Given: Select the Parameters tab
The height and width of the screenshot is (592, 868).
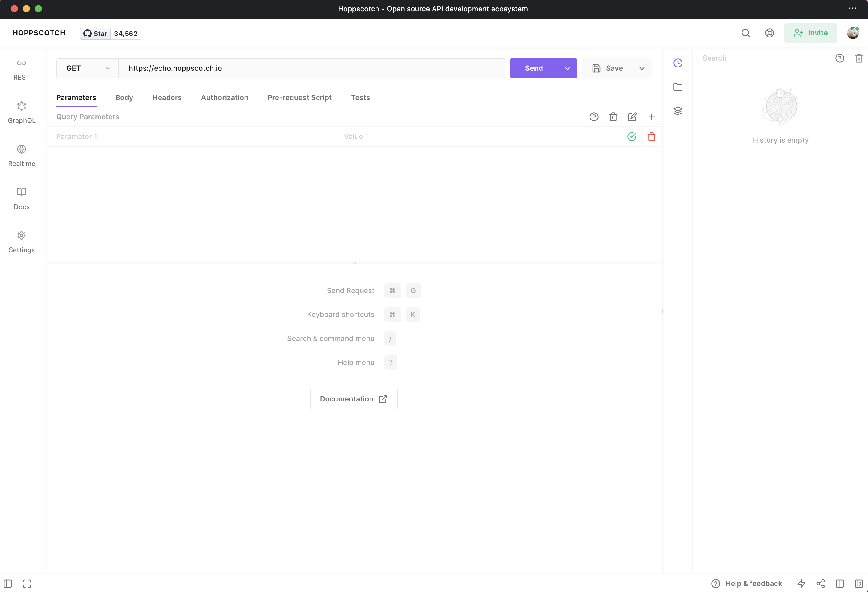Looking at the screenshot, I should pyautogui.click(x=76, y=97).
